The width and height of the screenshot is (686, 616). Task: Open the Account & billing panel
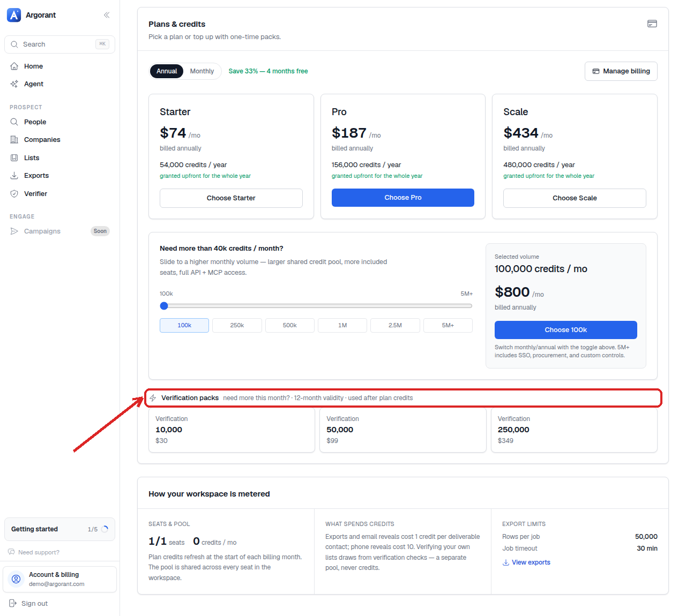(x=59, y=579)
